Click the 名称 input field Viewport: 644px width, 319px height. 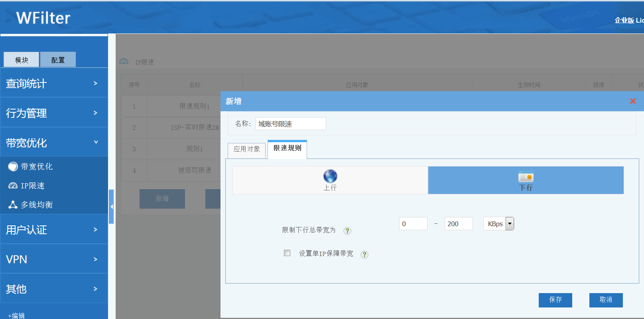[x=290, y=124]
